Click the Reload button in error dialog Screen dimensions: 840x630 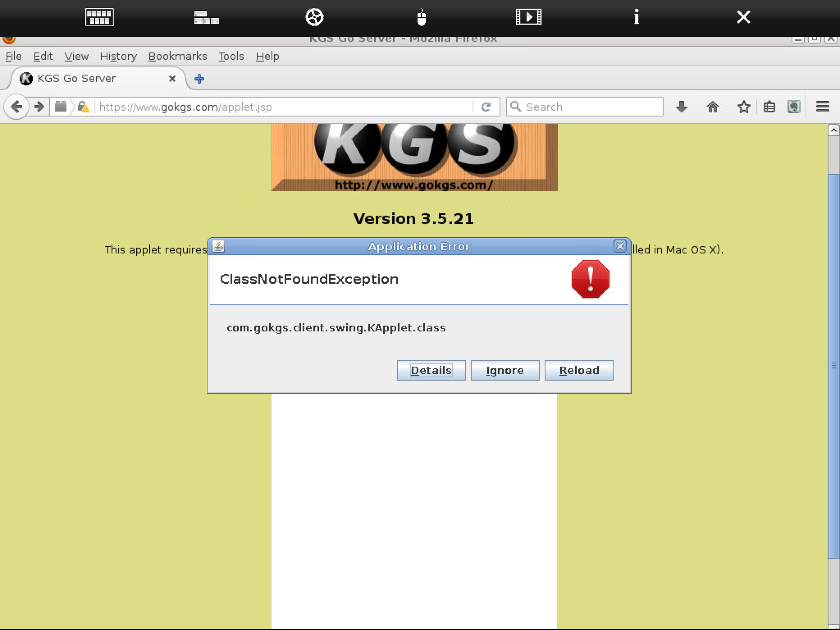579,370
